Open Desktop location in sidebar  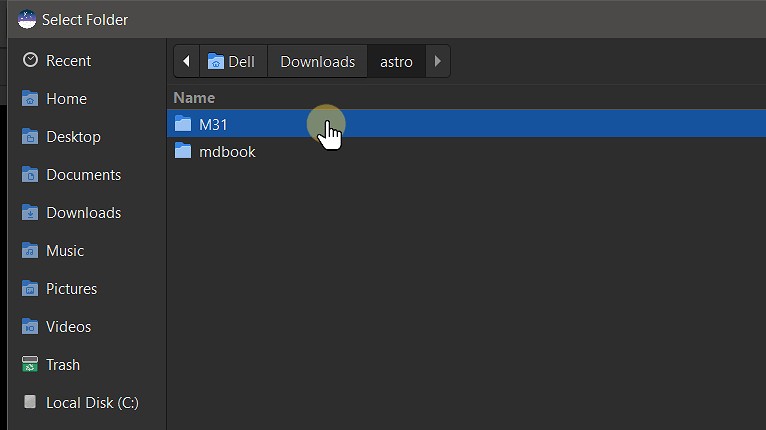(x=73, y=137)
